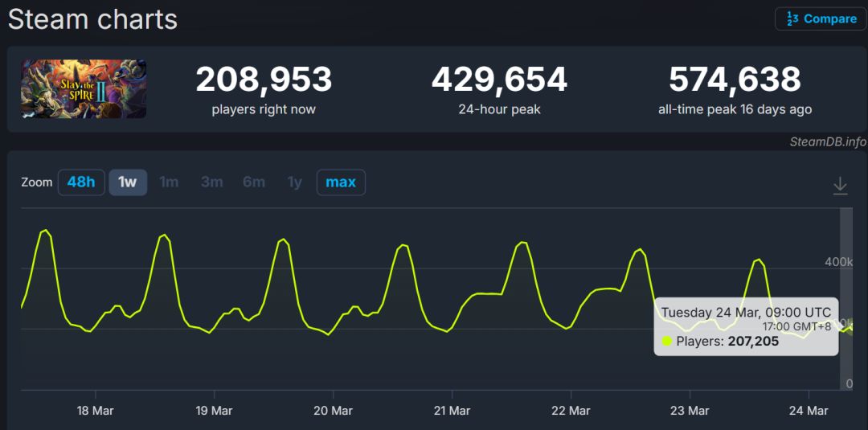Click the 429,654 24-hour peak figure

[x=499, y=80]
